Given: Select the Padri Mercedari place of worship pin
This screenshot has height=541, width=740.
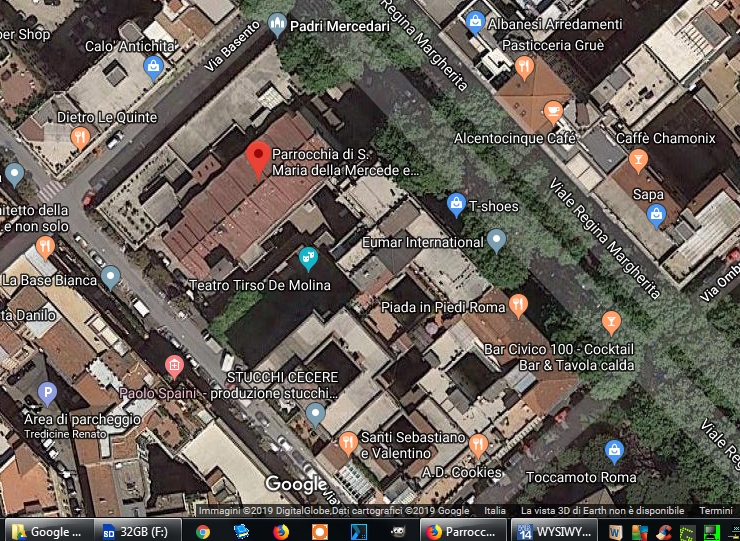Looking at the screenshot, I should coord(277,25).
